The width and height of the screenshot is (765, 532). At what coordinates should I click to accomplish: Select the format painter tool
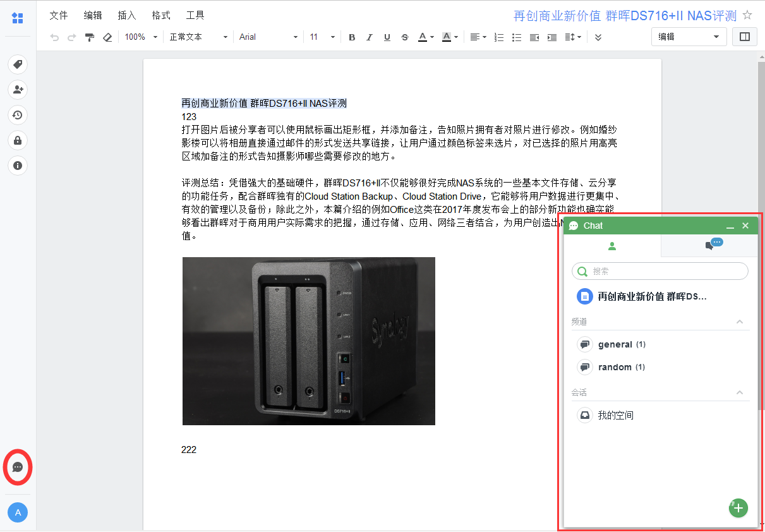click(x=90, y=37)
